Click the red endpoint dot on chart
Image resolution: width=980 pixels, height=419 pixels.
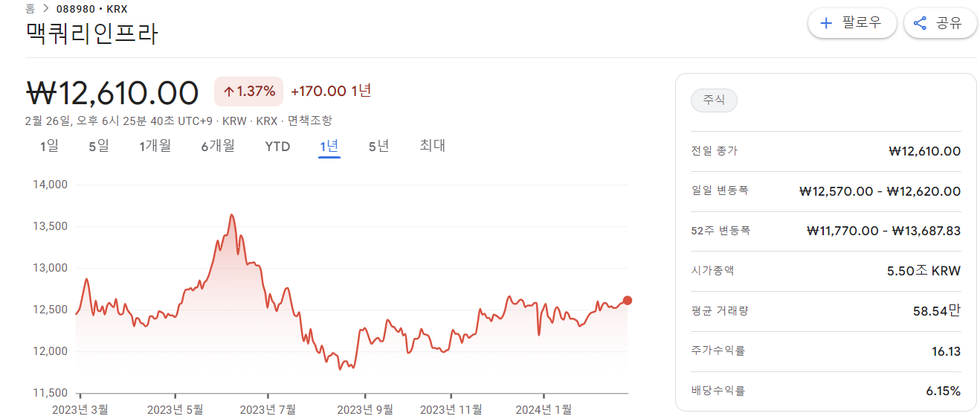point(627,300)
